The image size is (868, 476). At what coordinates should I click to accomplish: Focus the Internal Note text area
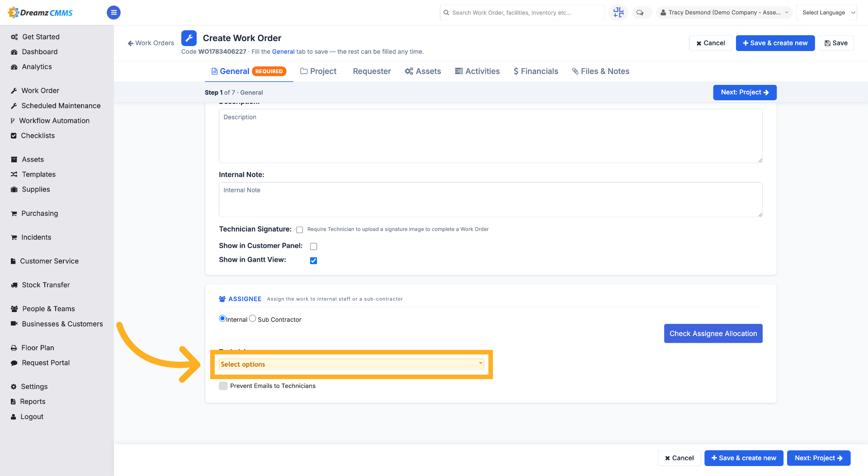tap(491, 200)
